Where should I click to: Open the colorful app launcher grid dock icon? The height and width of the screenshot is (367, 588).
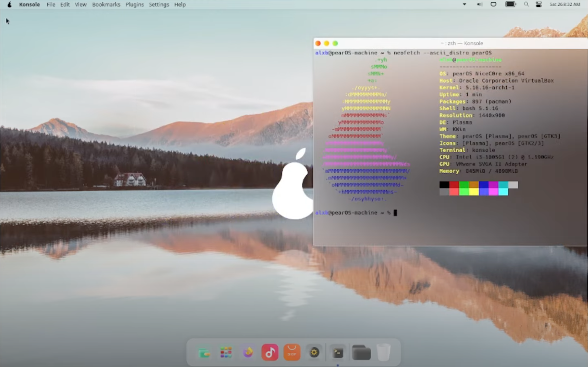(x=226, y=353)
